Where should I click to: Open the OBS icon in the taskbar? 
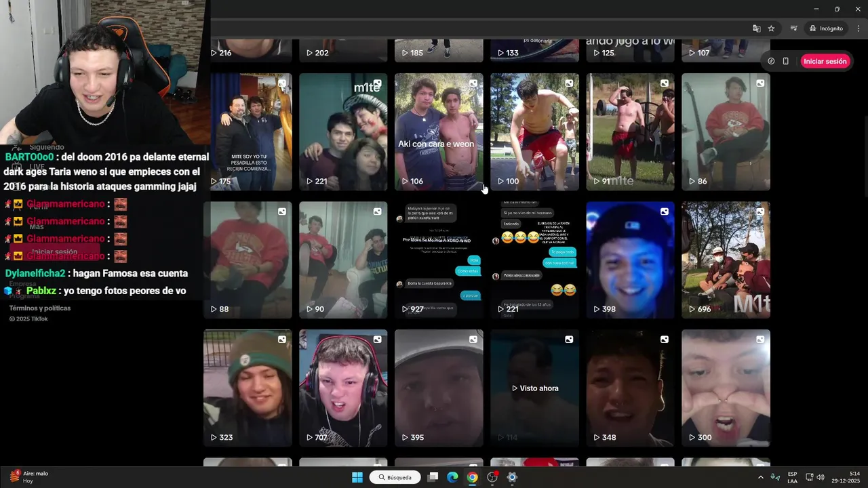[492, 477]
